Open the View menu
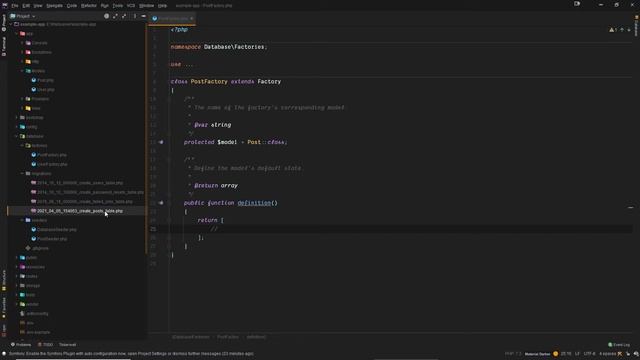This screenshot has width=640, height=360. tap(38, 6)
